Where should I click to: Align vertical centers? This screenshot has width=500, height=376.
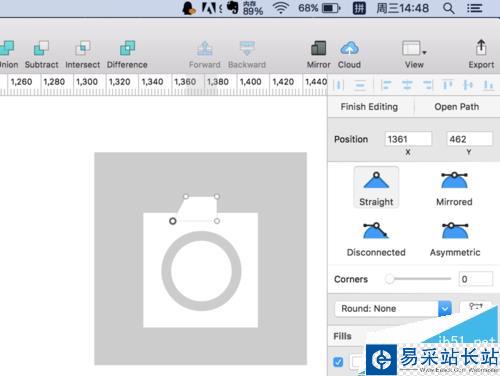point(468,85)
